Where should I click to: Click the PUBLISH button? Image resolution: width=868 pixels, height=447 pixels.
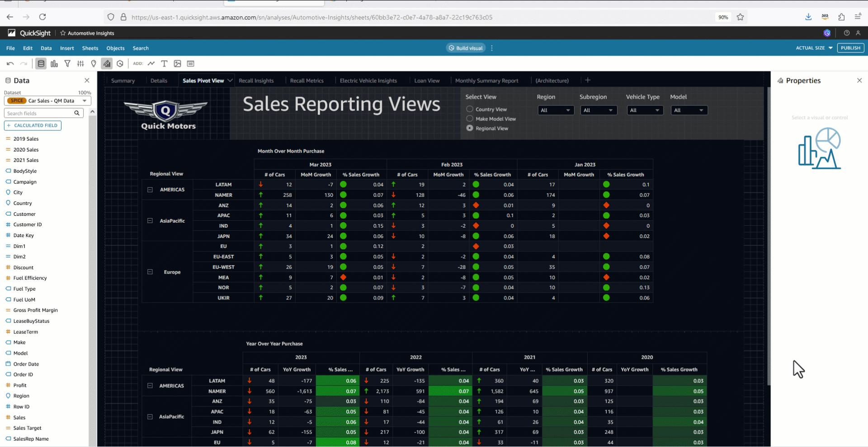[x=850, y=48]
